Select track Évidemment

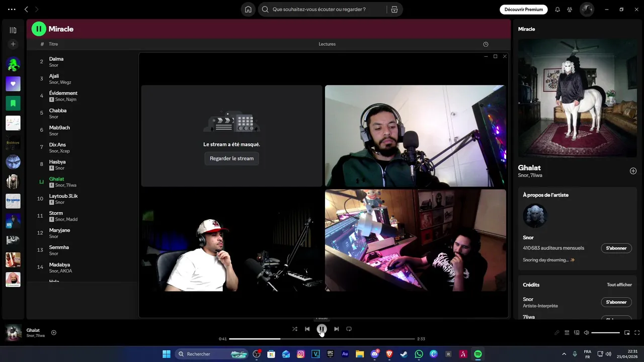click(63, 93)
